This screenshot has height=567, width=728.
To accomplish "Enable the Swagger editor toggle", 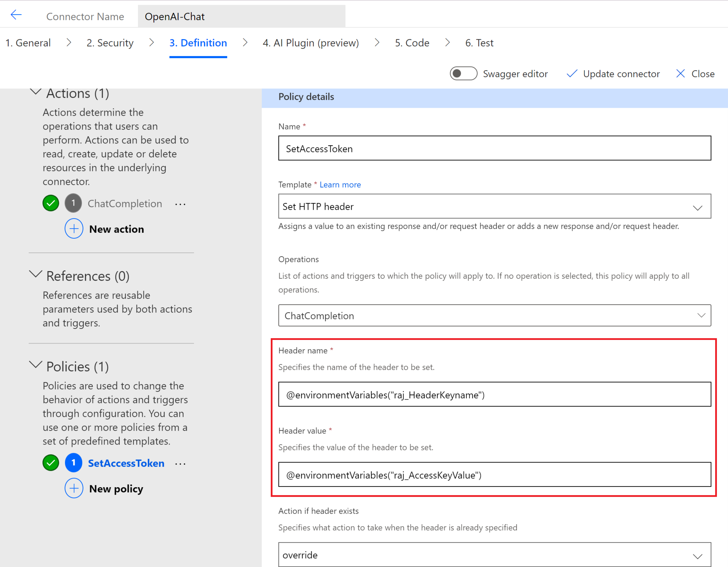I will (463, 74).
